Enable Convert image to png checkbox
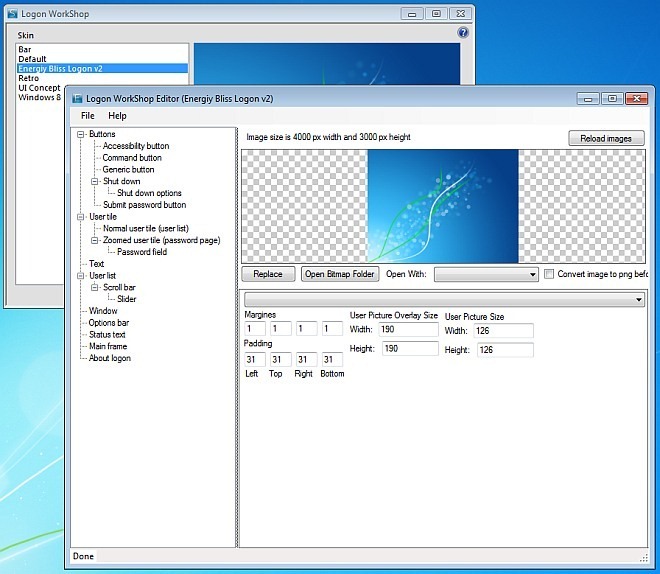This screenshot has height=574, width=660. [x=549, y=274]
